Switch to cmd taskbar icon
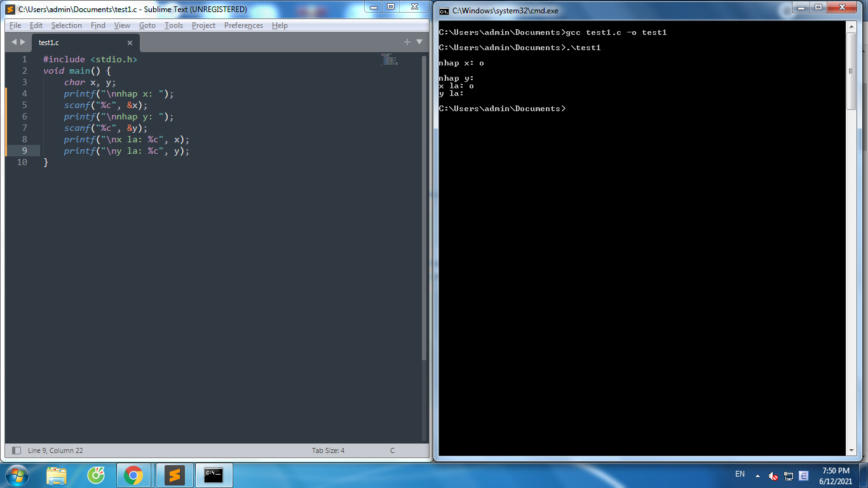 (x=214, y=475)
